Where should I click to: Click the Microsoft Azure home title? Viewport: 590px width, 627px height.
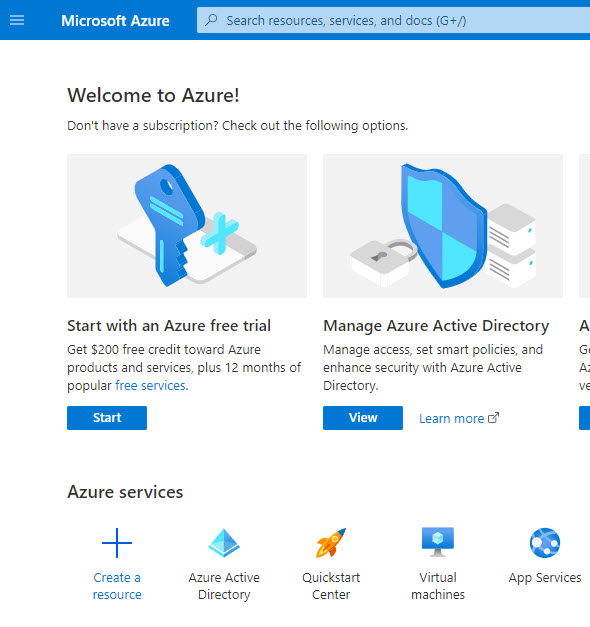115,20
